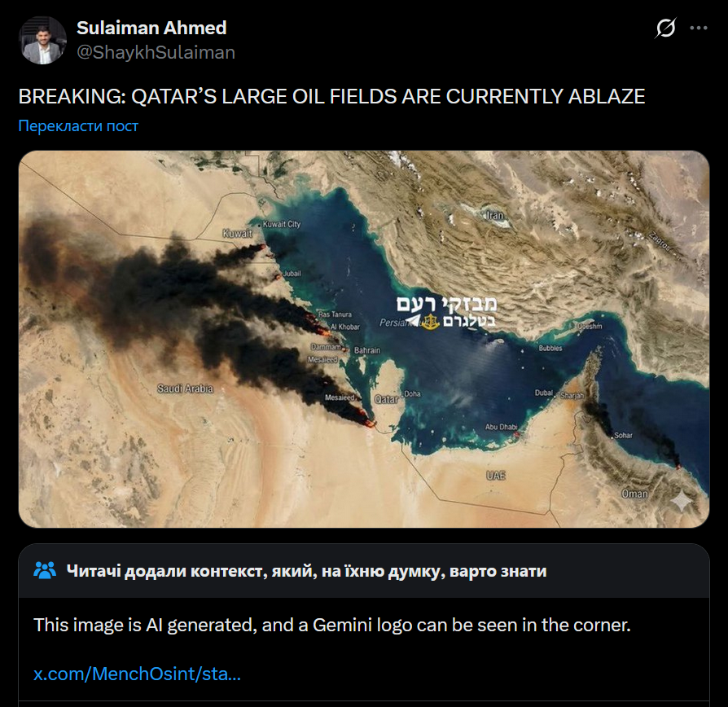This screenshot has width=728, height=707.
Task: Open Sulaiman Ahmed's profile avatar
Action: coord(42,40)
